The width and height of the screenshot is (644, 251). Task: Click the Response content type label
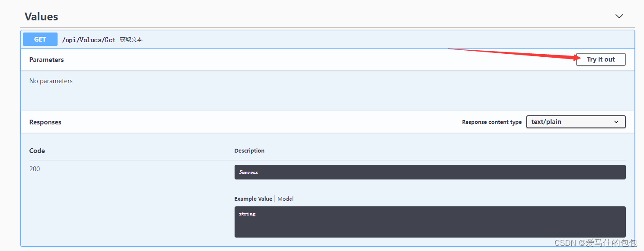[x=492, y=122]
